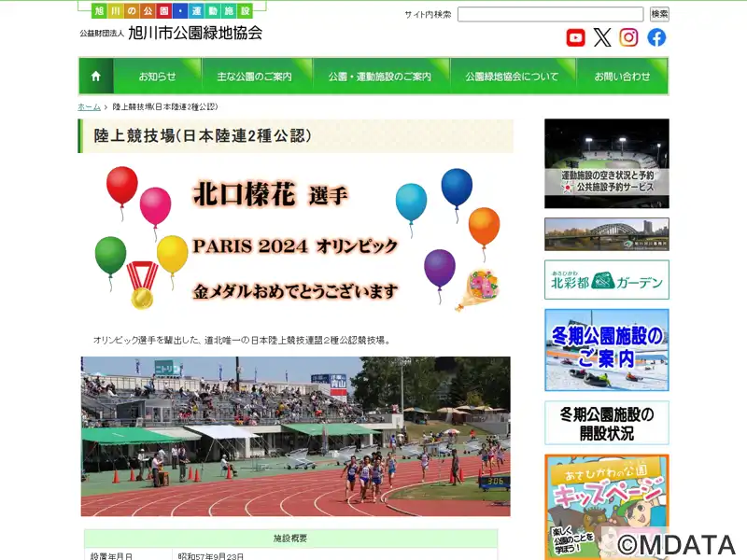
Task: Open 冬期公園施設のご案内 banner
Action: click(x=606, y=350)
